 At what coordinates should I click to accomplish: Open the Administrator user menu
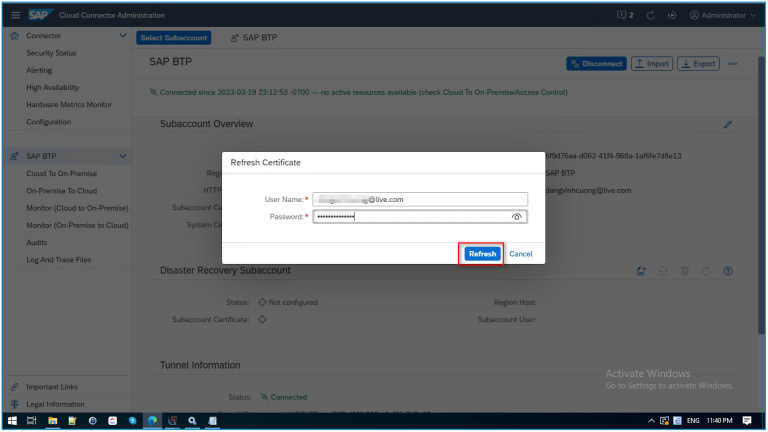click(722, 15)
